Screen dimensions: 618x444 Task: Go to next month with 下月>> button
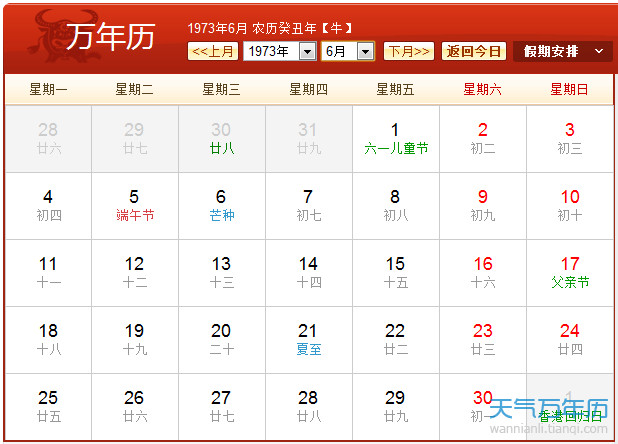coord(409,51)
